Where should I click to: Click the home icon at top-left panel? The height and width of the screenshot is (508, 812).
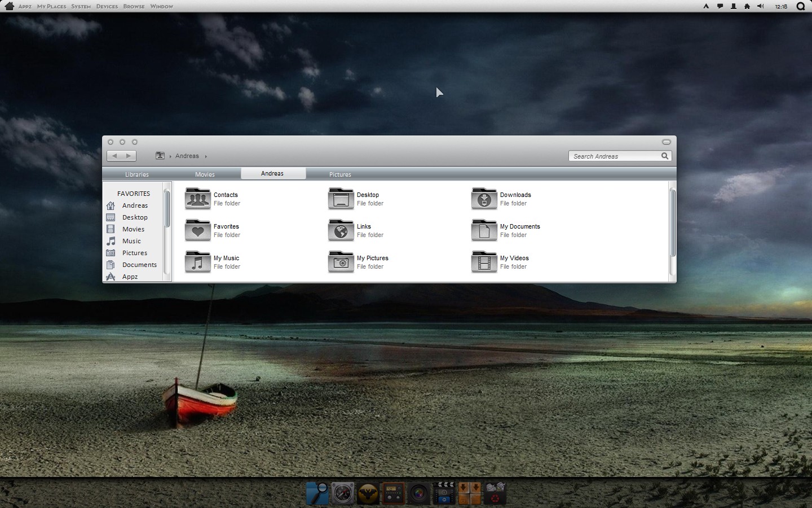pos(9,6)
